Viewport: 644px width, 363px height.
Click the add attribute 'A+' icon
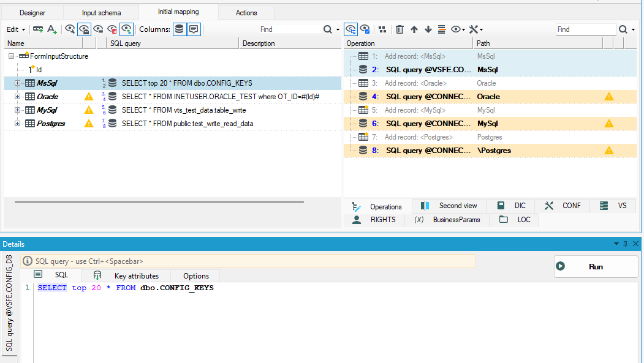click(x=52, y=29)
